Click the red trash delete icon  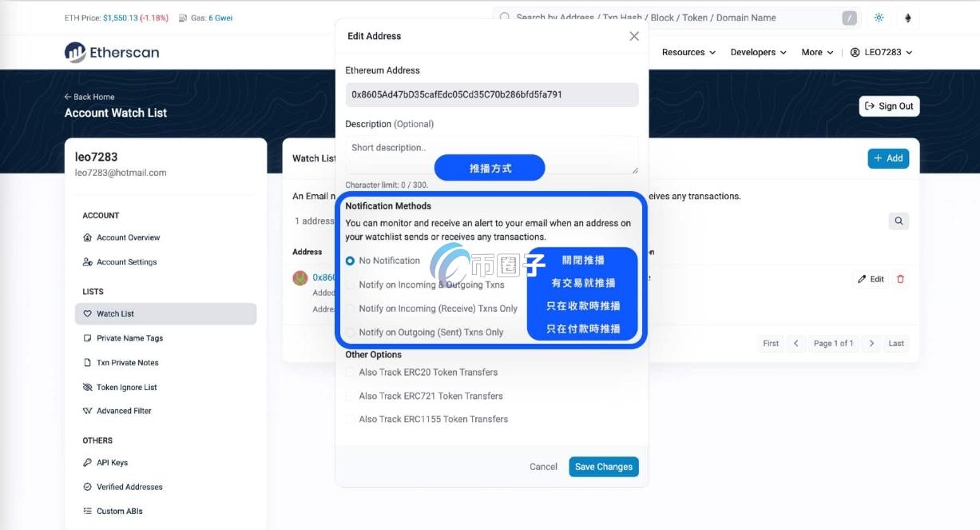(x=901, y=279)
